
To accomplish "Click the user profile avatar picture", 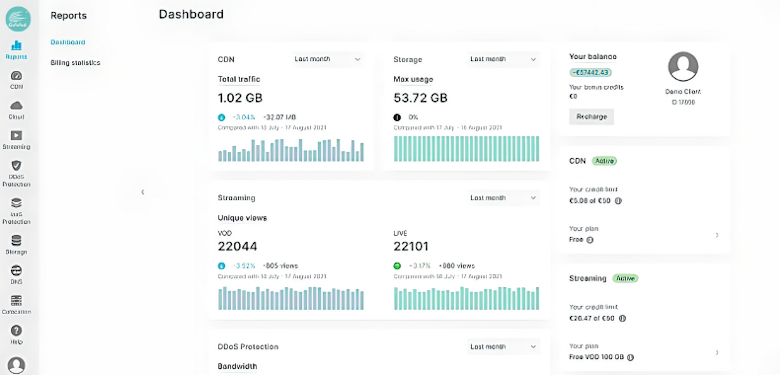I will pos(683,67).
